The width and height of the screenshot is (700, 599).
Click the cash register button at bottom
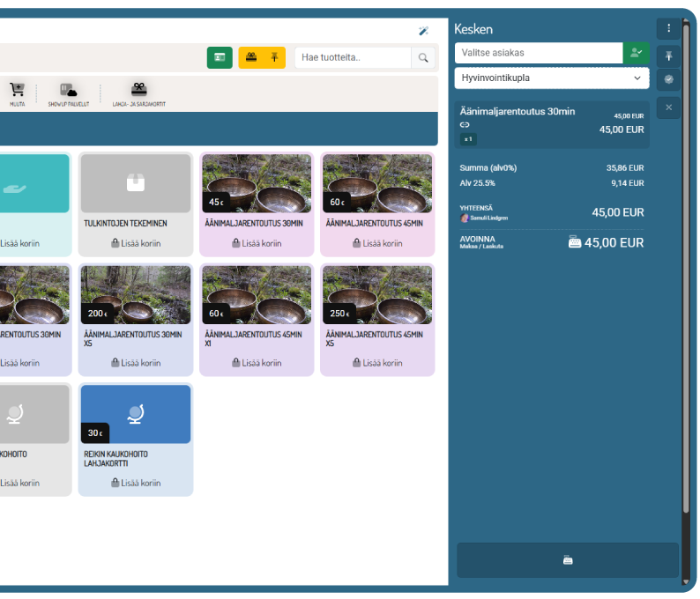tap(568, 560)
